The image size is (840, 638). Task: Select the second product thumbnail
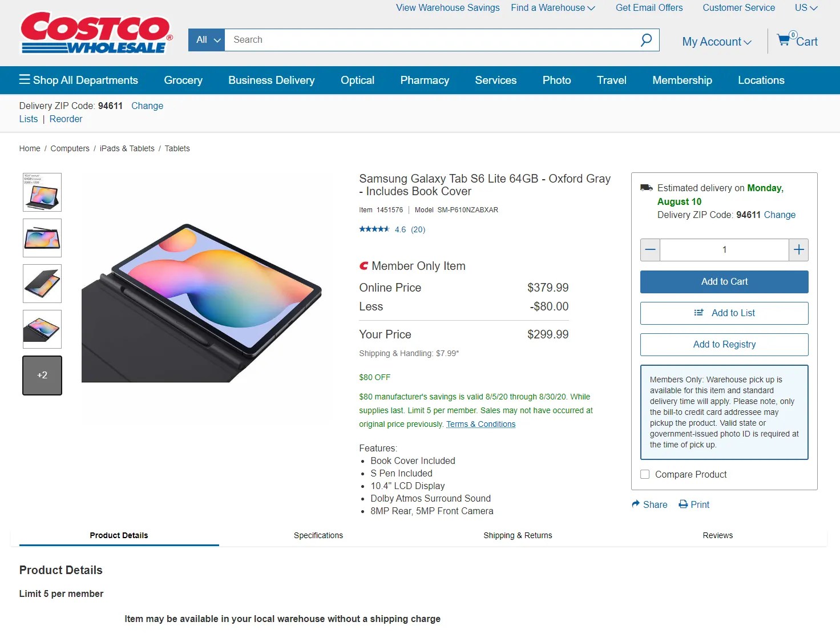[42, 238]
